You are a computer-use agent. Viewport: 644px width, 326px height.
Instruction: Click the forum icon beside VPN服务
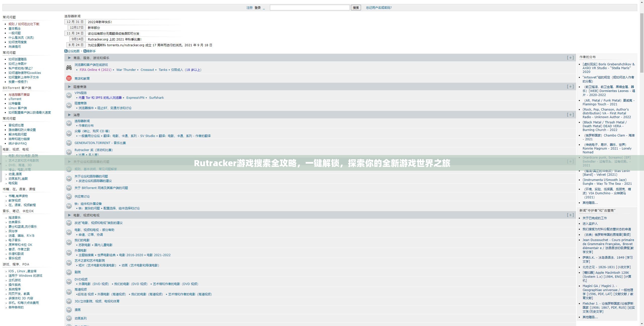point(69,95)
